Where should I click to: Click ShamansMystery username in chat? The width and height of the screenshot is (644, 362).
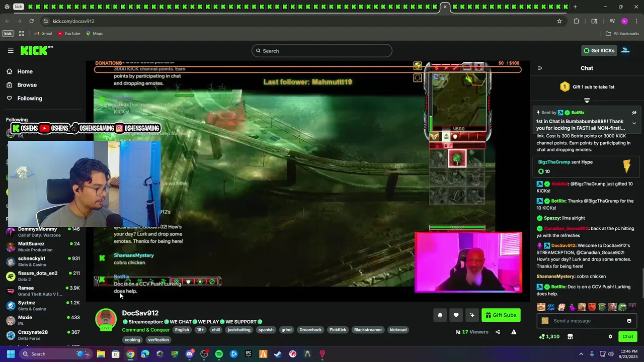pos(555,276)
